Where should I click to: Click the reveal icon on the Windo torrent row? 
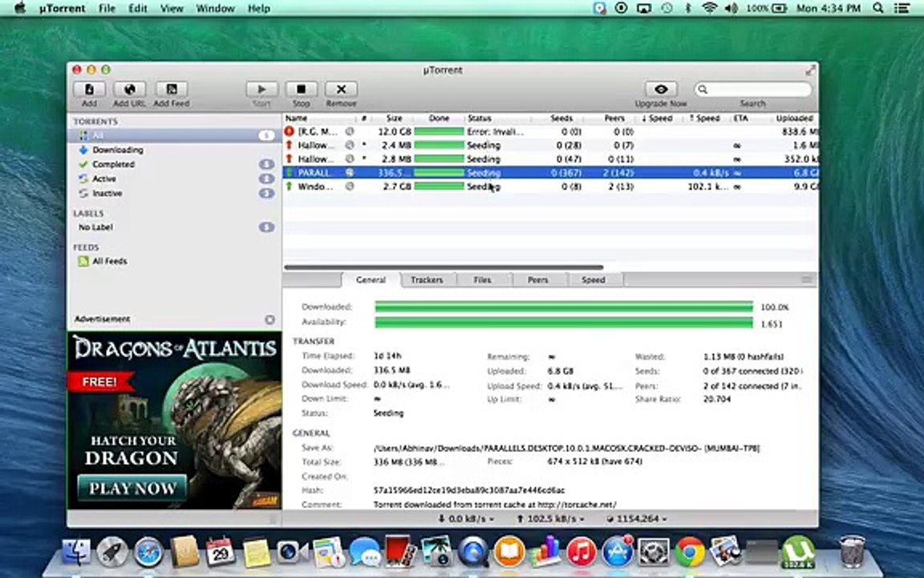350,186
